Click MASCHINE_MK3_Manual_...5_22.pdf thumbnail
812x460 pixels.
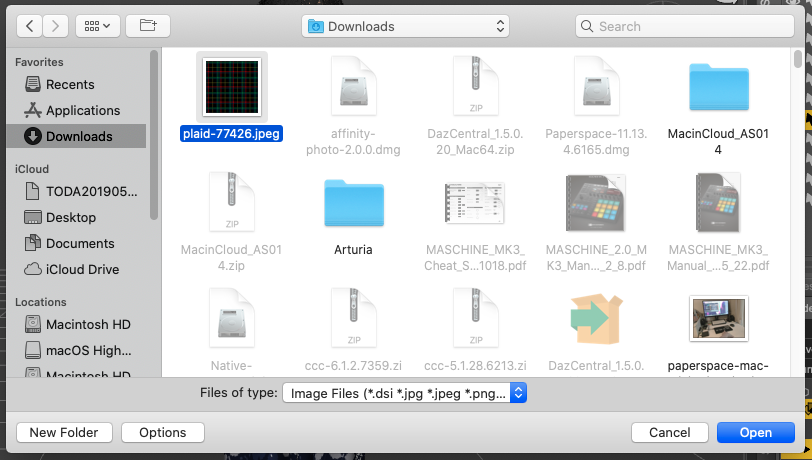coord(718,203)
